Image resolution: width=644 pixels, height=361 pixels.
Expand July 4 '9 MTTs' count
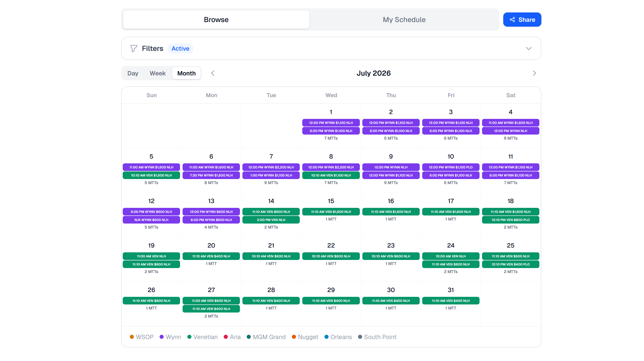(510, 138)
